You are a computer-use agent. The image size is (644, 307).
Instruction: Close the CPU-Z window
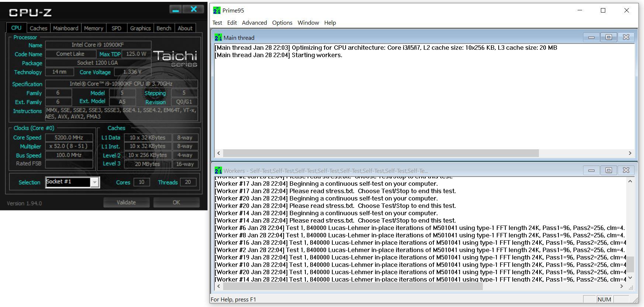point(194,10)
